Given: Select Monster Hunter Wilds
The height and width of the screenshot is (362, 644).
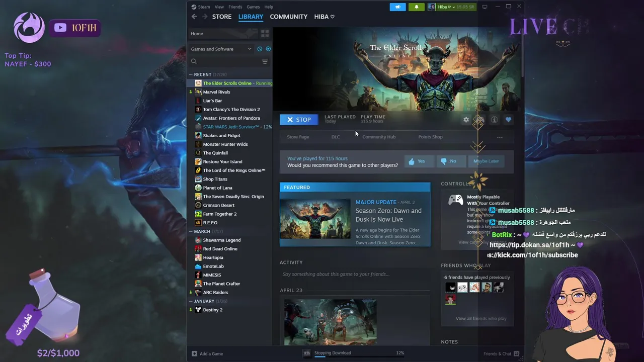Looking at the screenshot, I should (x=225, y=144).
